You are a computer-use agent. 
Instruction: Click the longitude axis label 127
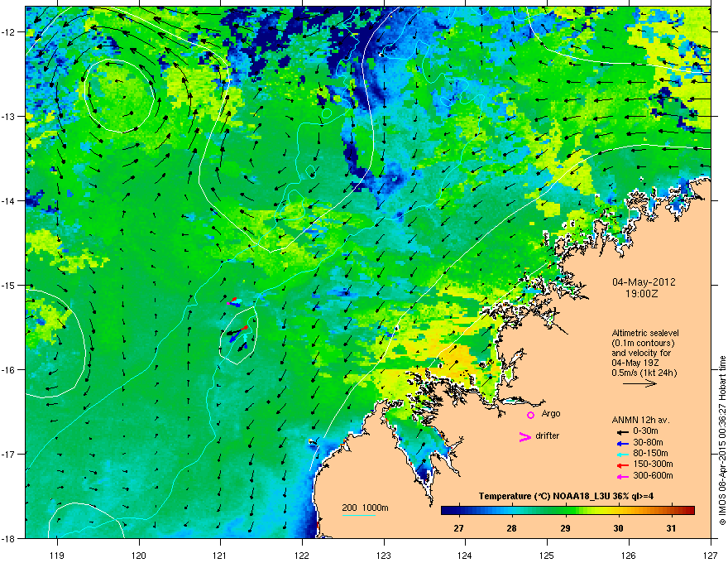click(711, 555)
